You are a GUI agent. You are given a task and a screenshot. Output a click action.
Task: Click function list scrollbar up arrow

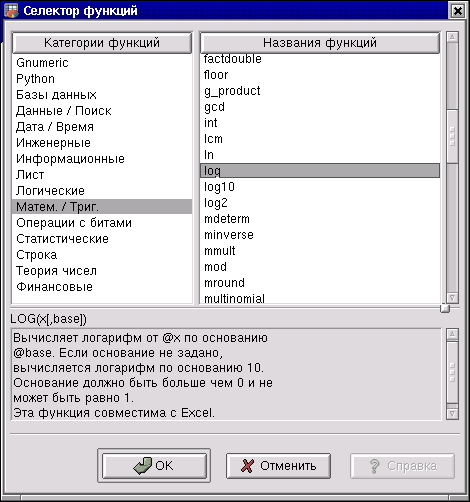[452, 37]
